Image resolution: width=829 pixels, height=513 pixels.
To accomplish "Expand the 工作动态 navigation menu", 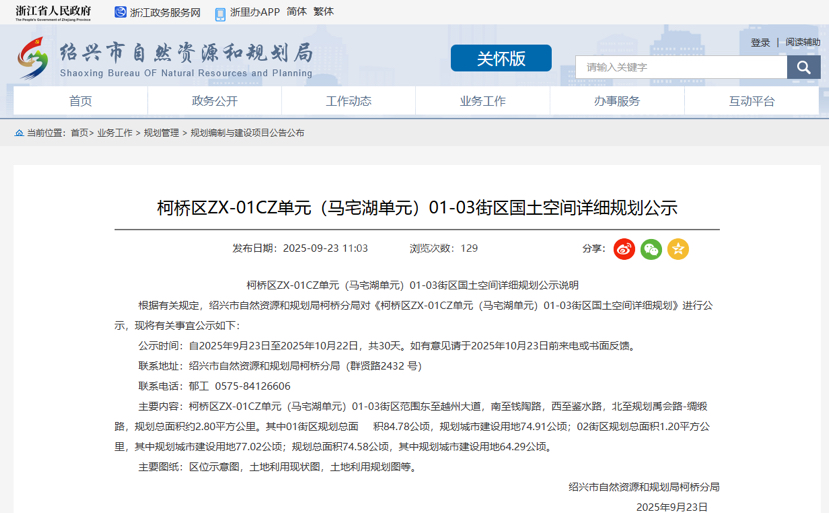I will [348, 101].
